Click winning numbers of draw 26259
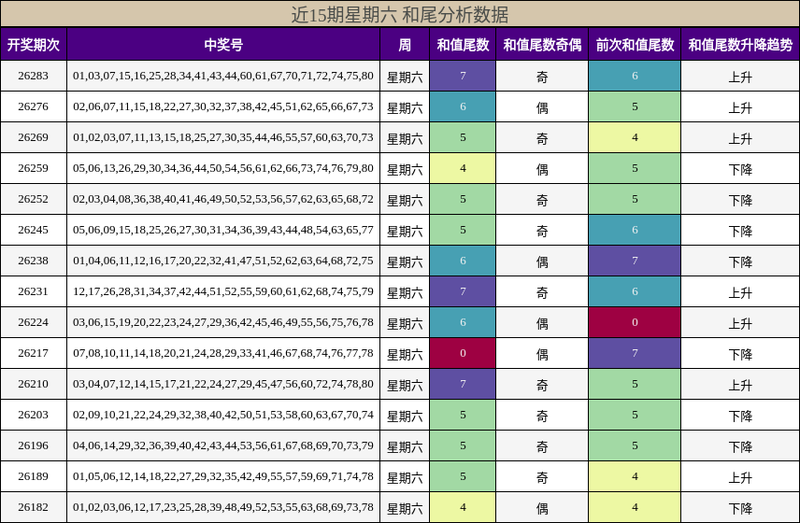 coord(223,168)
